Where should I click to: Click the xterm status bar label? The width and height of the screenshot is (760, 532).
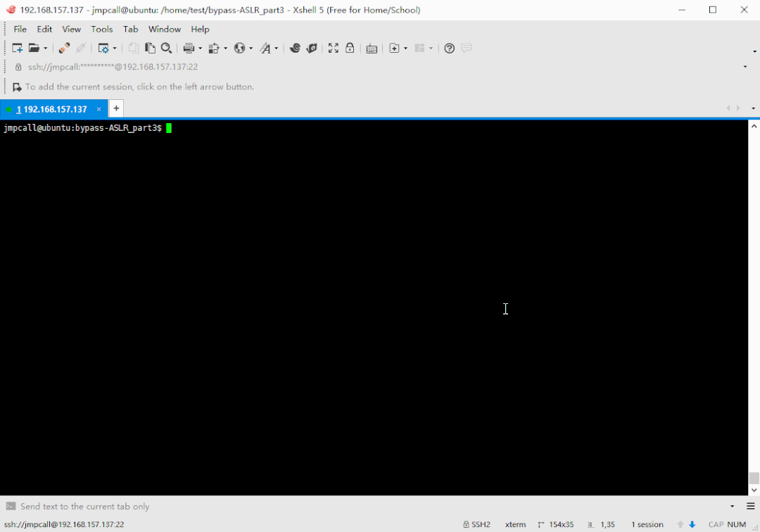point(515,524)
